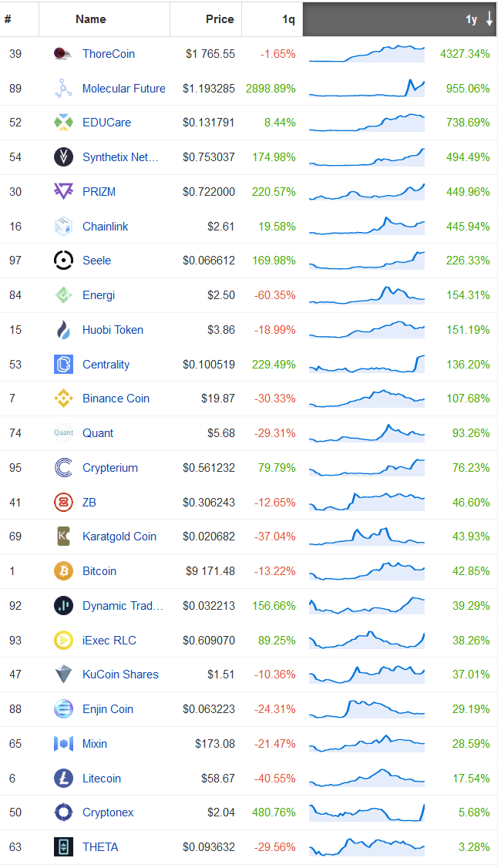Viewport: 501px width, 868px height.
Task: Select the EDUCare coin icon
Action: click(63, 123)
